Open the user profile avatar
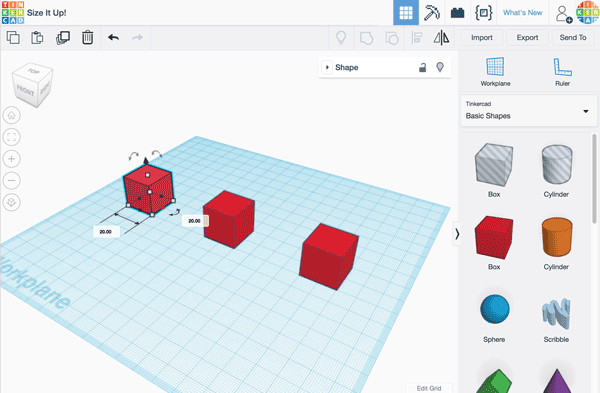This screenshot has height=393, width=600. [588, 12]
